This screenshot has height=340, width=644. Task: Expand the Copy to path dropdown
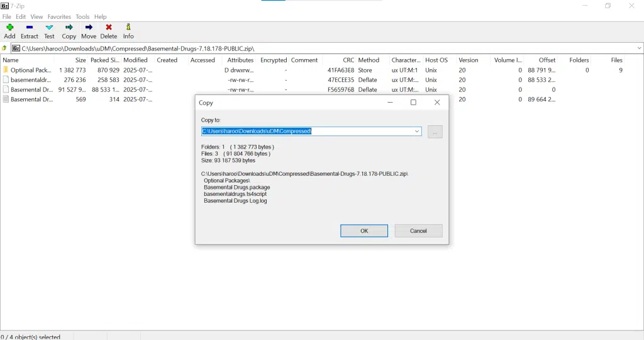[417, 131]
